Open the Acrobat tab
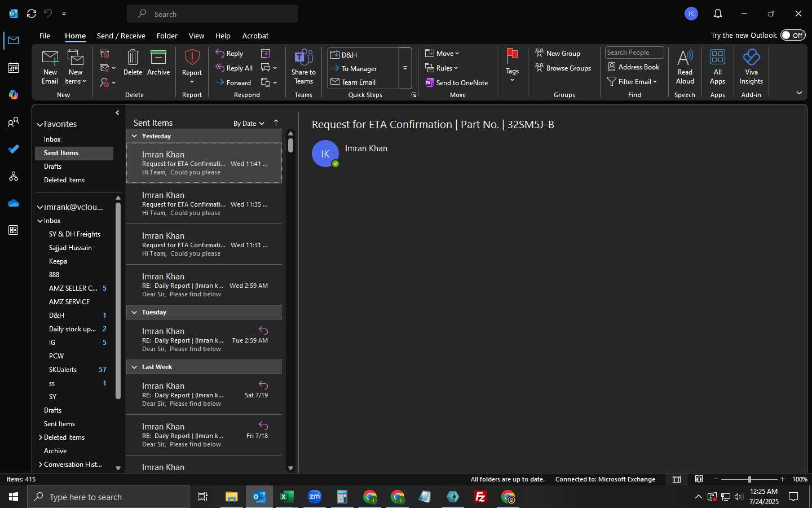The image size is (812, 508). [x=255, y=36]
